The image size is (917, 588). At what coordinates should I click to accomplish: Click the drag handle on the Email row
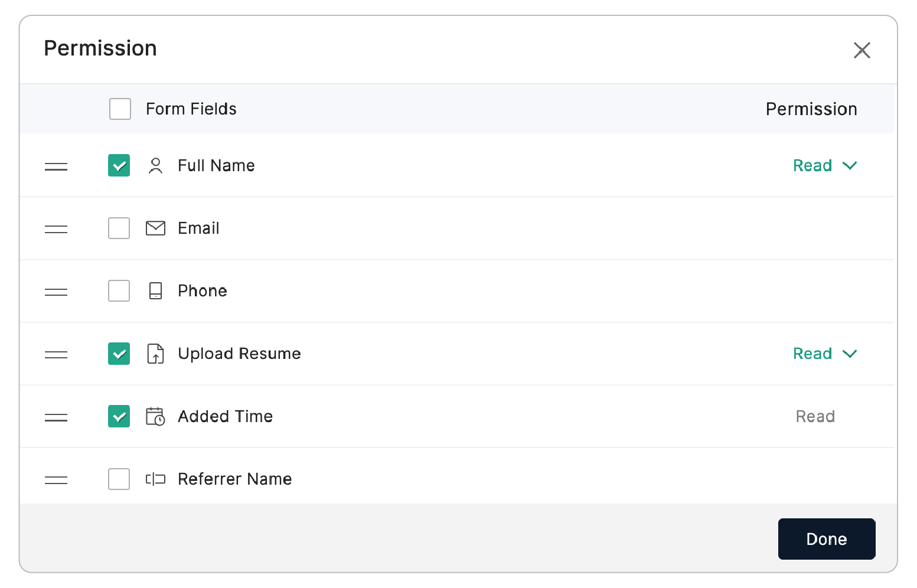[56, 228]
